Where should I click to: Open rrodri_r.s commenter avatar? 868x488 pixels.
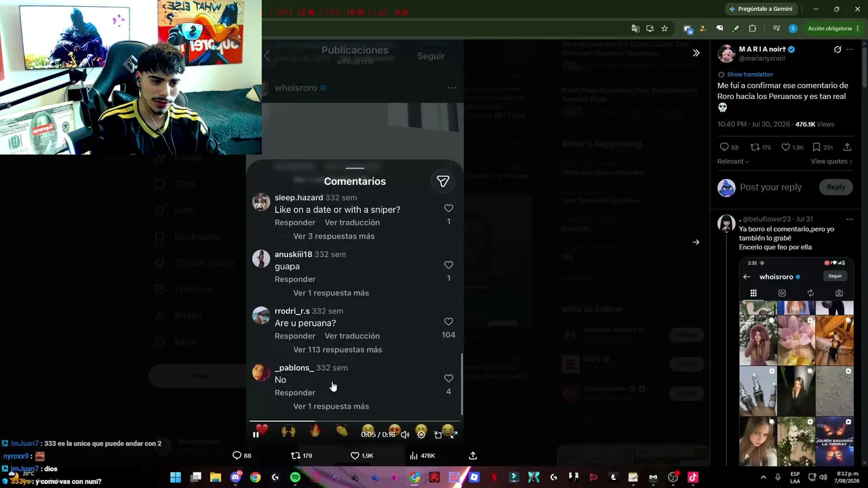pos(261,315)
